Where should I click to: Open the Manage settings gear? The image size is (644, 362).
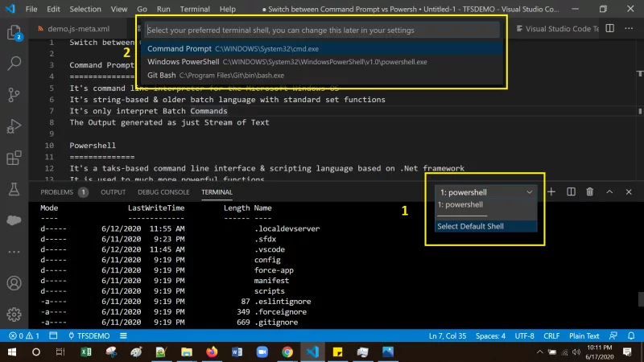point(14,314)
